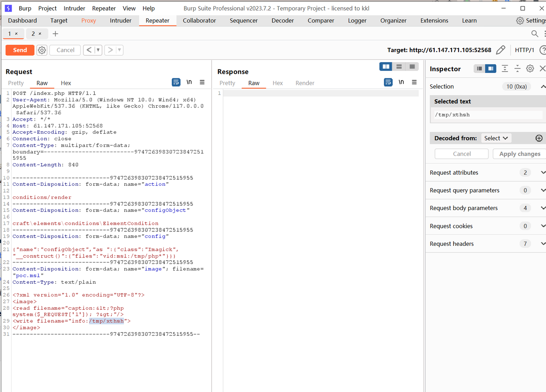The width and height of the screenshot is (546, 392).
Task: Switch Response view to Render
Action: tap(305, 83)
